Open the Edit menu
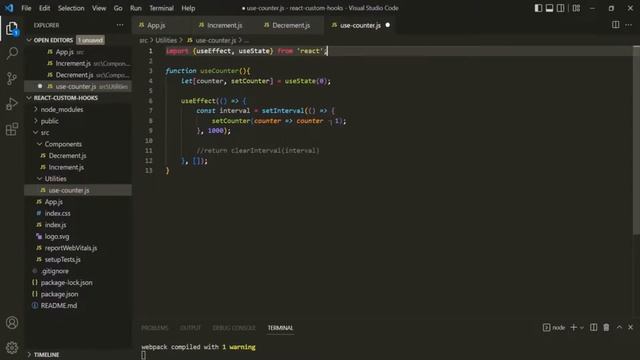This screenshot has width=640, height=360. coord(44,8)
